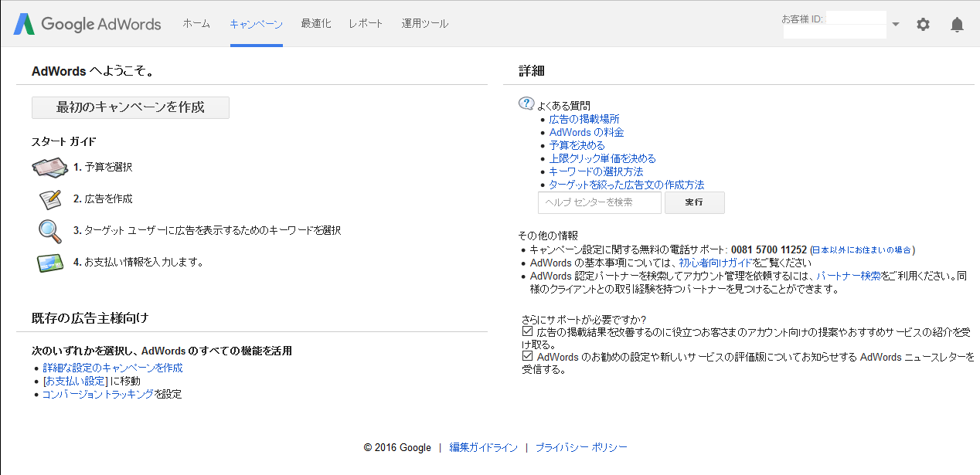The image size is (980, 475).
Task: Open プライバシー ポリシー footer link
Action: coord(581,448)
